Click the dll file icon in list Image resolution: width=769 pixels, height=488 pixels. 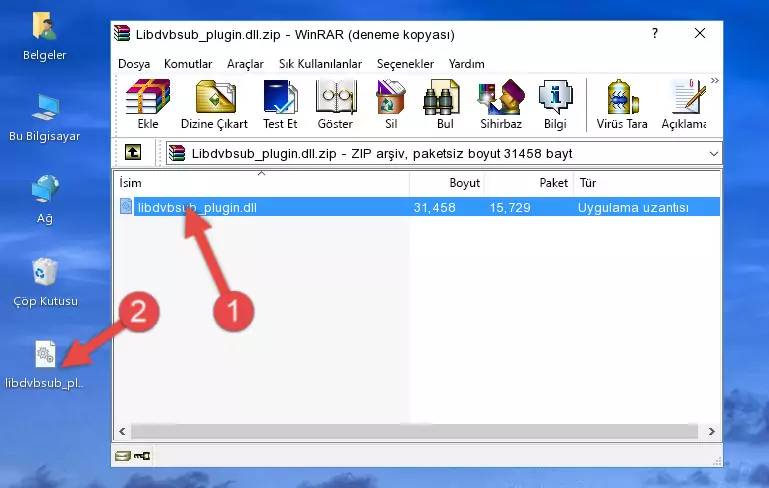coord(126,206)
